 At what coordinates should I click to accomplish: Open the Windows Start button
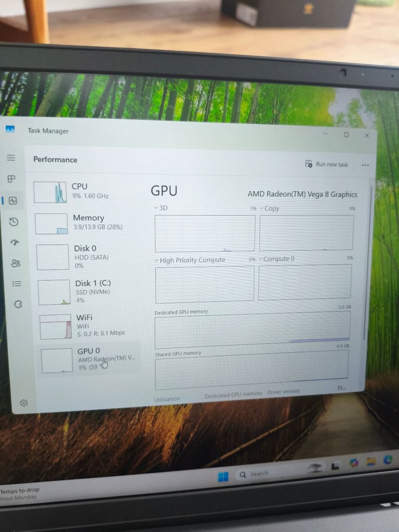coord(223,477)
